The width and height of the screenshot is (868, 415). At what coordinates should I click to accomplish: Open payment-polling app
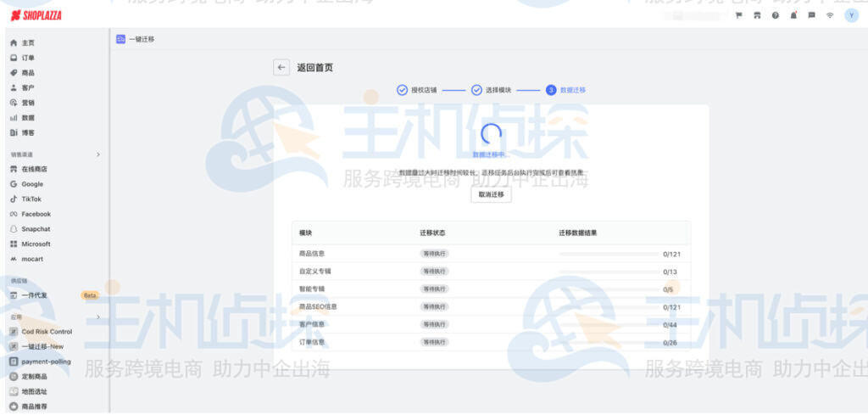click(47, 362)
